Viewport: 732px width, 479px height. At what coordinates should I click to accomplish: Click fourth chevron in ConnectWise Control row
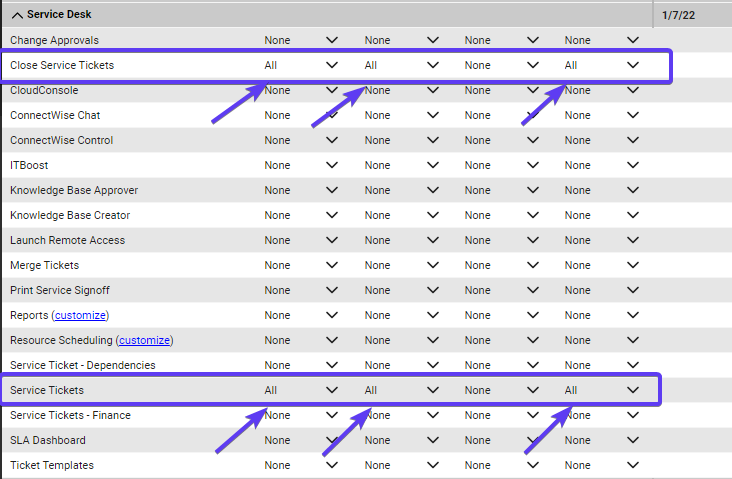pos(632,140)
